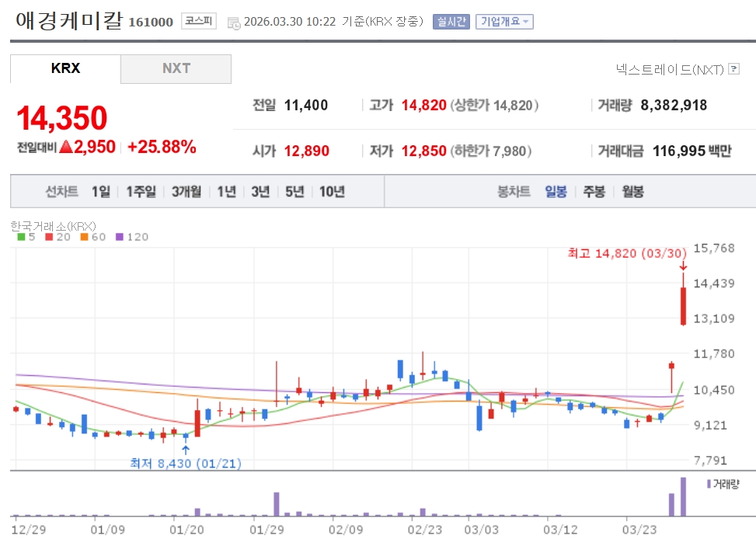Click the purple 거래량 legend marker
Viewport: 756px width, 553px height.
point(709,484)
